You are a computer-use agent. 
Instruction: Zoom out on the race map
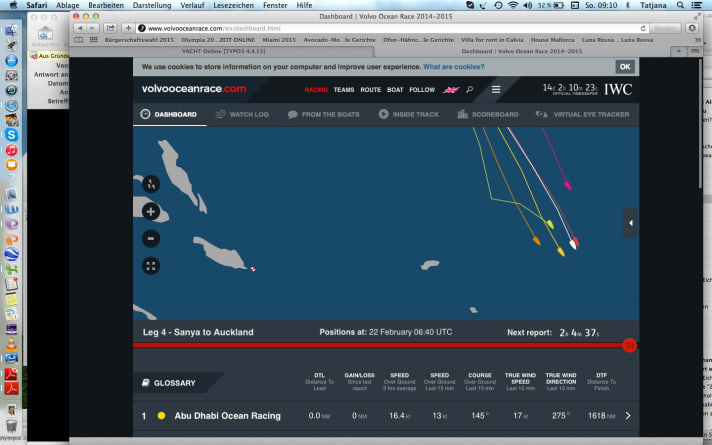[151, 238]
